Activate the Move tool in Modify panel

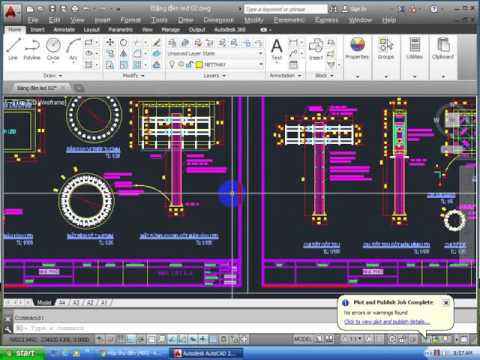[110, 42]
